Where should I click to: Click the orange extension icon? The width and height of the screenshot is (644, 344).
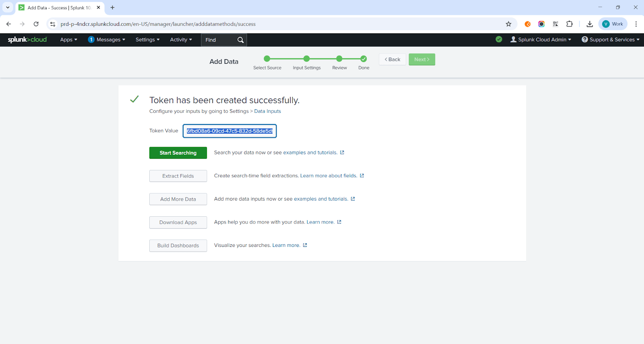(527, 24)
